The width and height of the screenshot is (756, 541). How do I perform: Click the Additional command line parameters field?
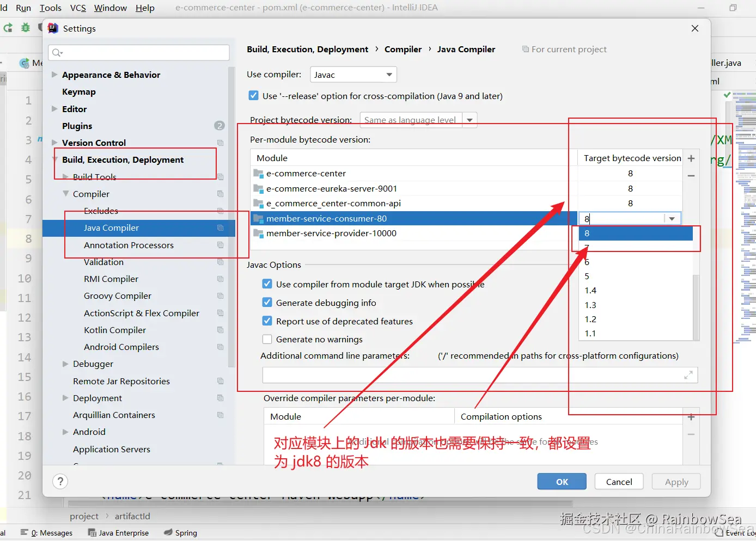pos(480,375)
